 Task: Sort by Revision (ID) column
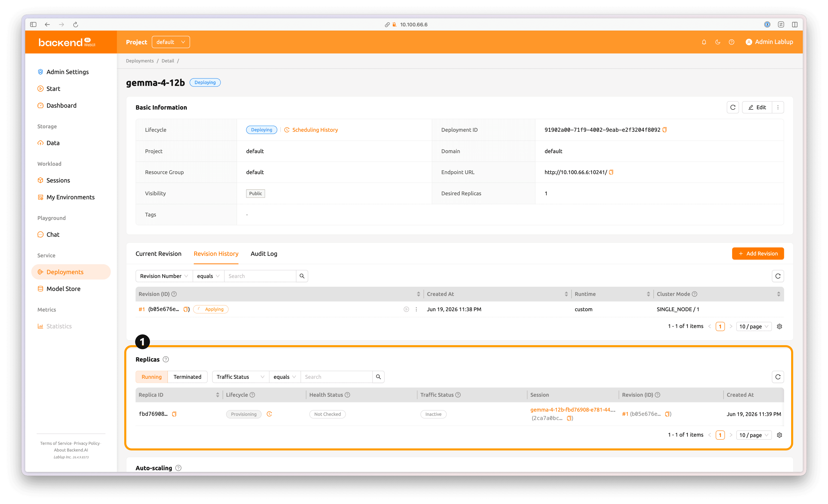pyautogui.click(x=418, y=294)
